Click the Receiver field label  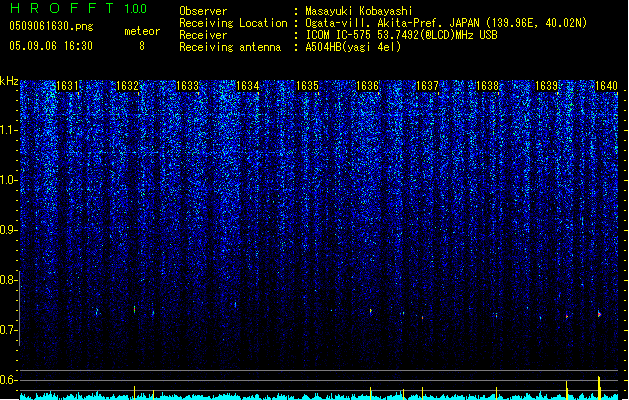coord(203,35)
